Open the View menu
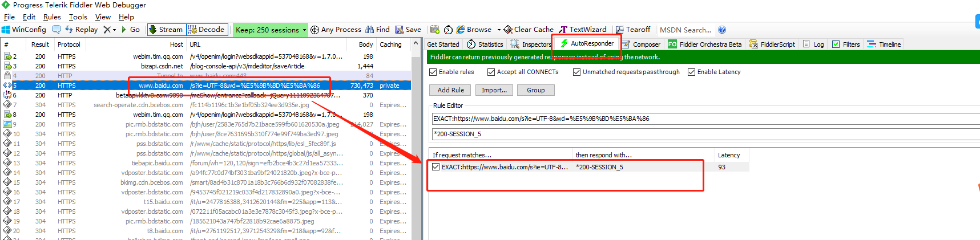This screenshot has height=240, width=980. pos(103,17)
